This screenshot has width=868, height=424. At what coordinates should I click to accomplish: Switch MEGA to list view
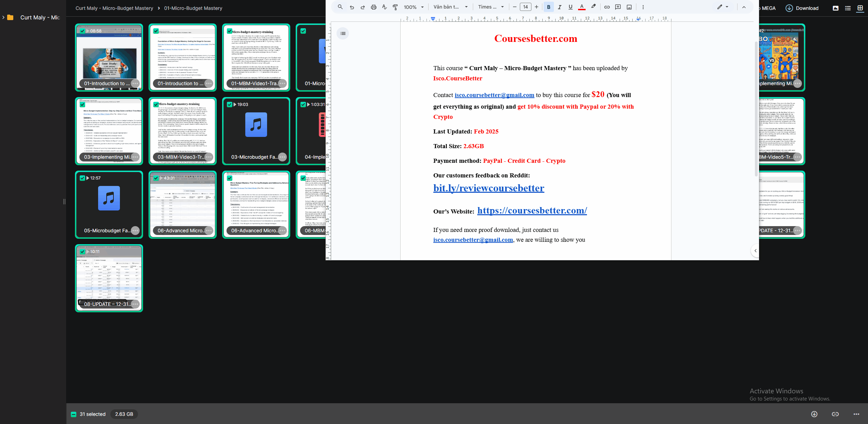(848, 8)
